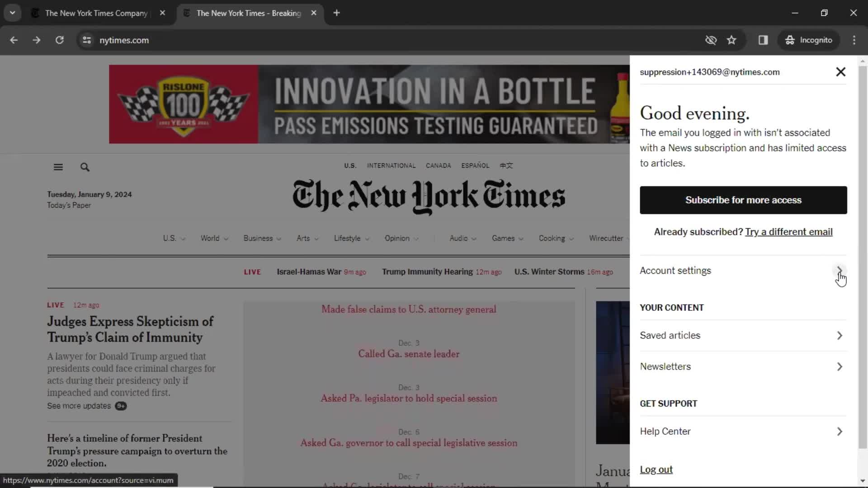Viewport: 868px width, 488px height.
Task: Select the Opinion section menu item
Action: [x=396, y=238]
